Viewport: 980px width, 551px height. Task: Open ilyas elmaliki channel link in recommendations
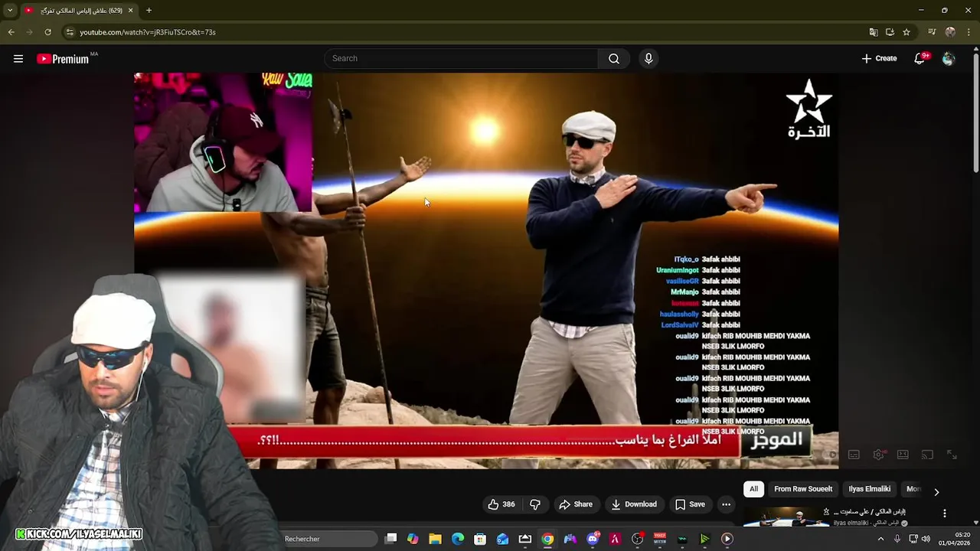click(x=866, y=523)
